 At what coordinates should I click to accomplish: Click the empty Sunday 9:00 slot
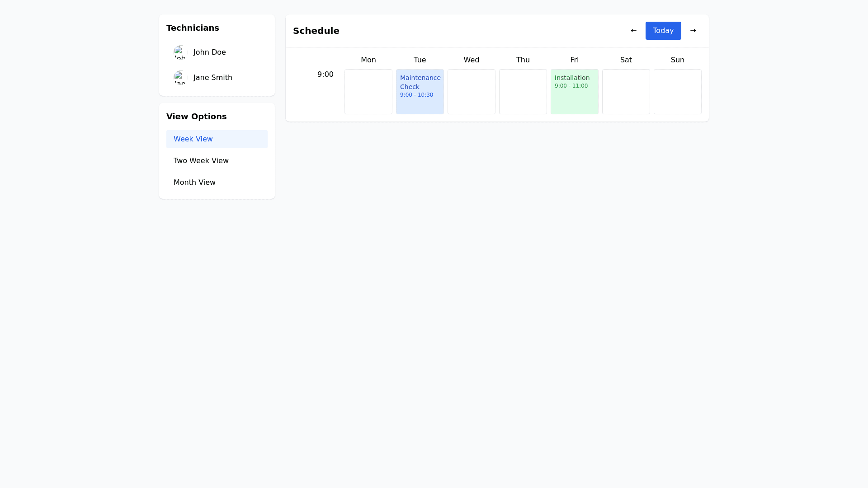point(677,91)
